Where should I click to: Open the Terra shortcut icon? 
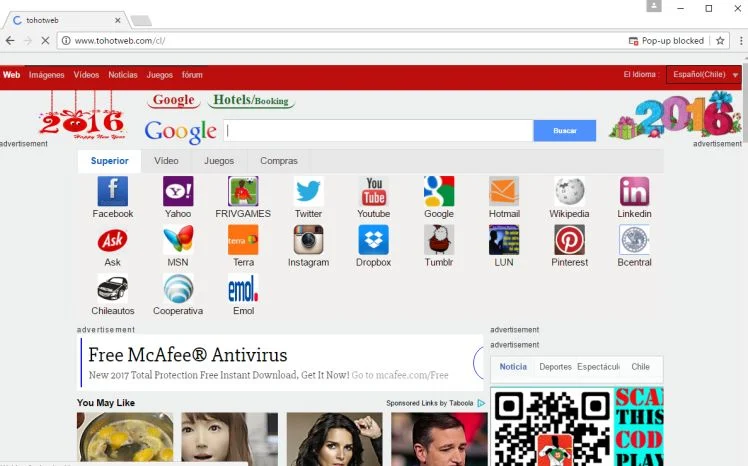click(x=243, y=240)
